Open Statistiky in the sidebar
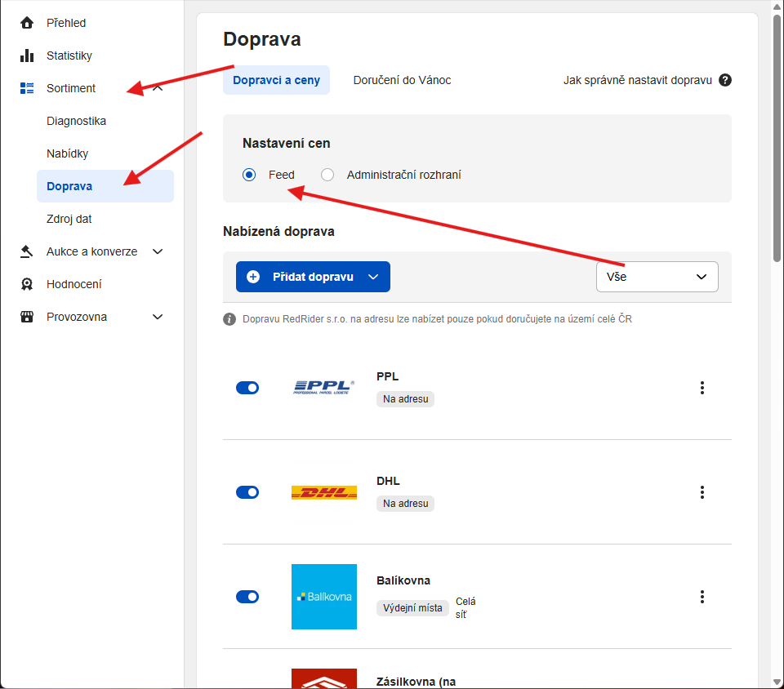The width and height of the screenshot is (784, 689). point(69,56)
